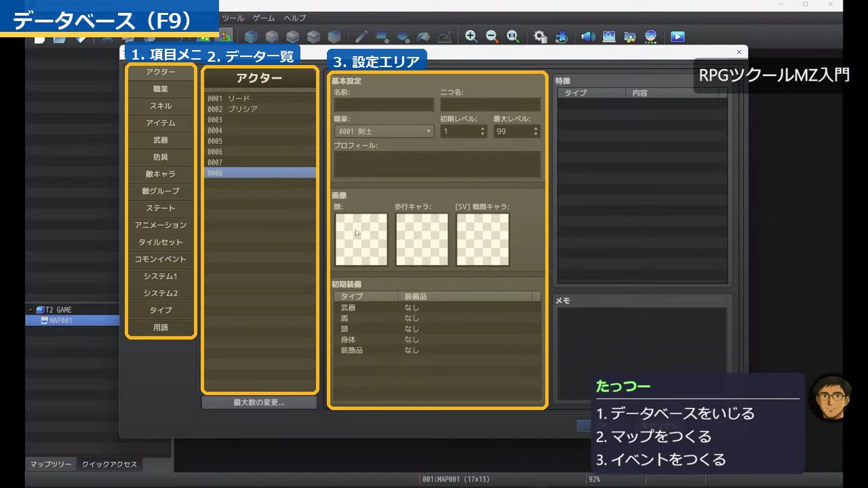Viewport: 868px width, 488px height.
Task: Reset map zoom to actual size
Action: coord(513,37)
